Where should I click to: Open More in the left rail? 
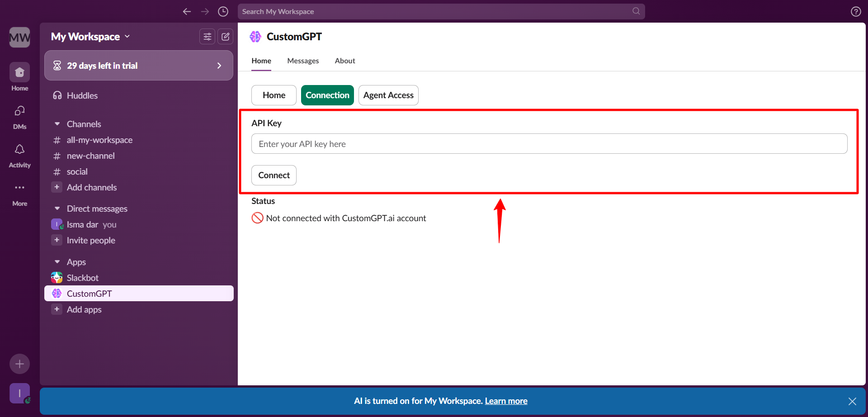coord(20,194)
